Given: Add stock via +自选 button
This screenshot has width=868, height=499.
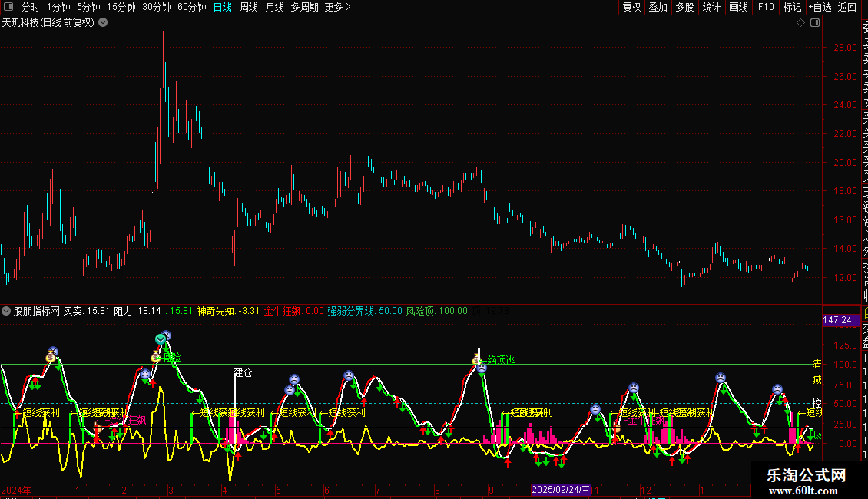Looking at the screenshot, I should (820, 7).
